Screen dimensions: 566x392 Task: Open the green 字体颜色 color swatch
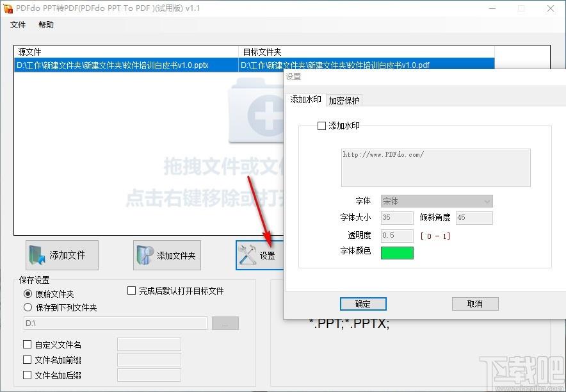tap(397, 252)
